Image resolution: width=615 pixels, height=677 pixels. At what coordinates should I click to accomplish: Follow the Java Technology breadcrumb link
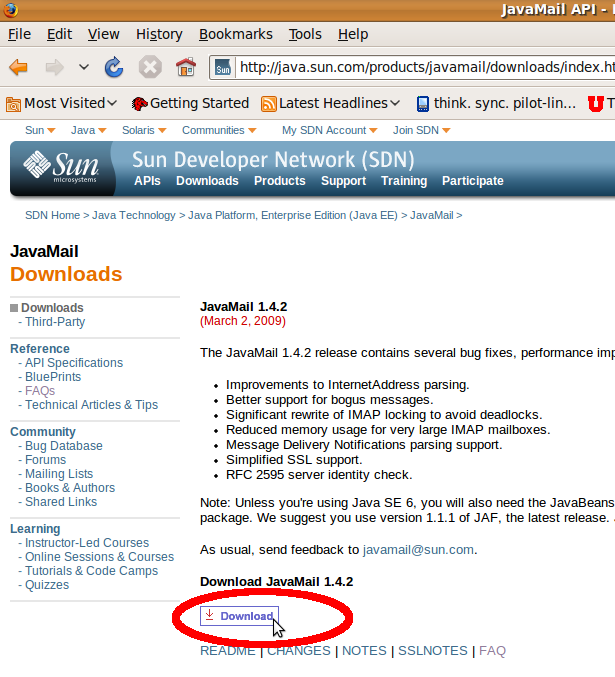point(134,215)
